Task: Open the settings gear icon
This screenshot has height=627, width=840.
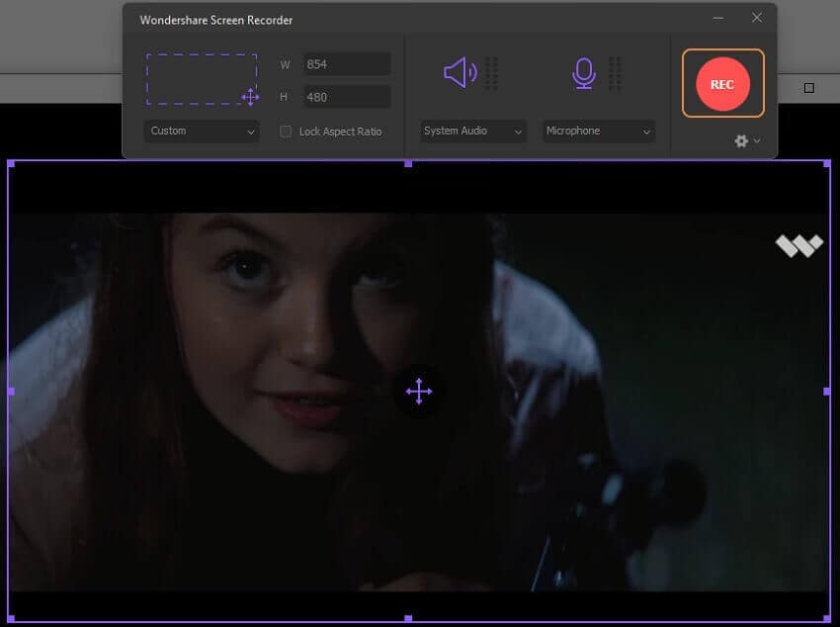Action: [741, 141]
